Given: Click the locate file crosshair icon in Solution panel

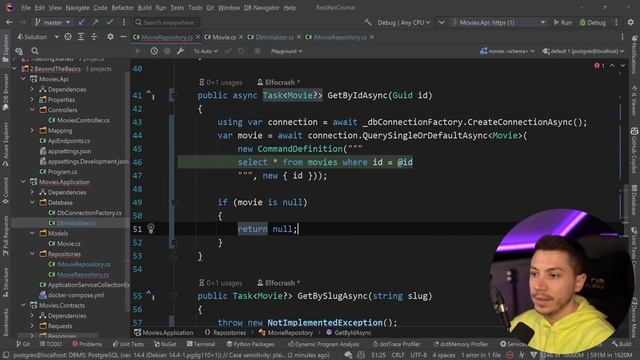Looking at the screenshot, I should coord(68,37).
